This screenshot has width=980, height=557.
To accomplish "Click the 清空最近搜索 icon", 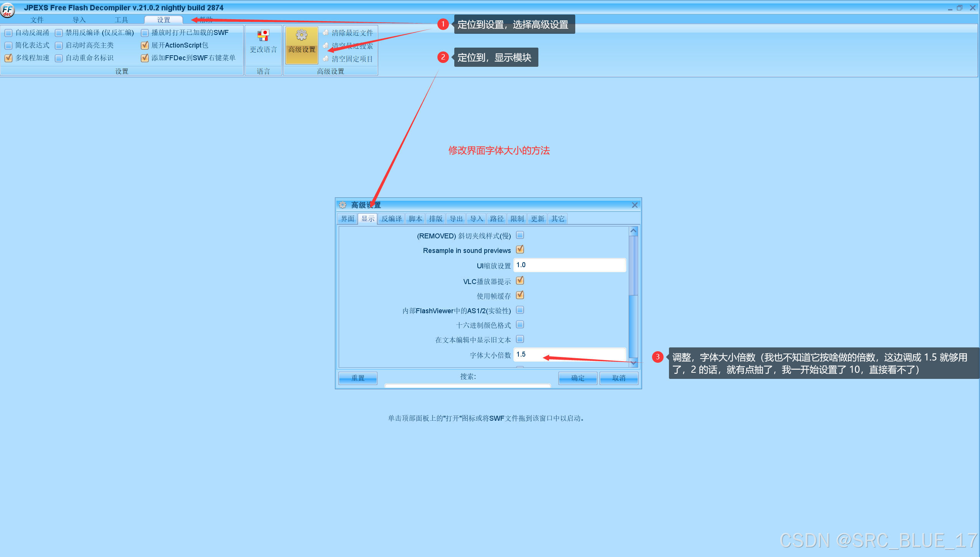I will point(325,46).
